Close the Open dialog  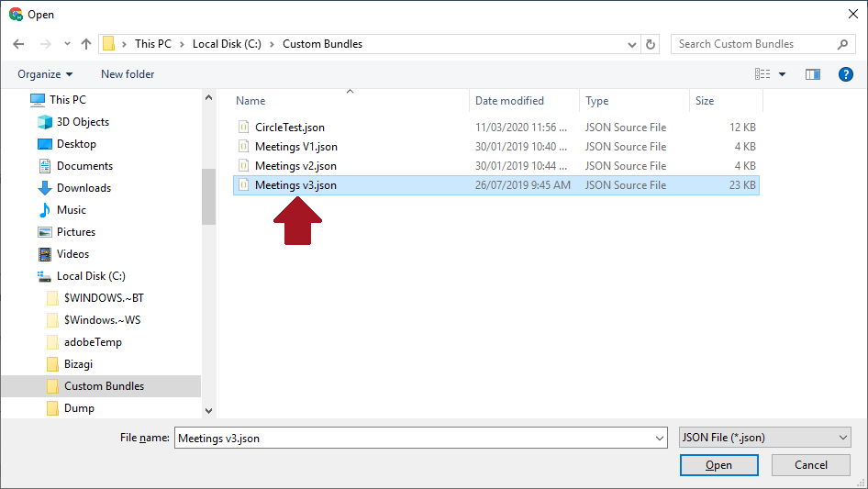[x=853, y=14]
